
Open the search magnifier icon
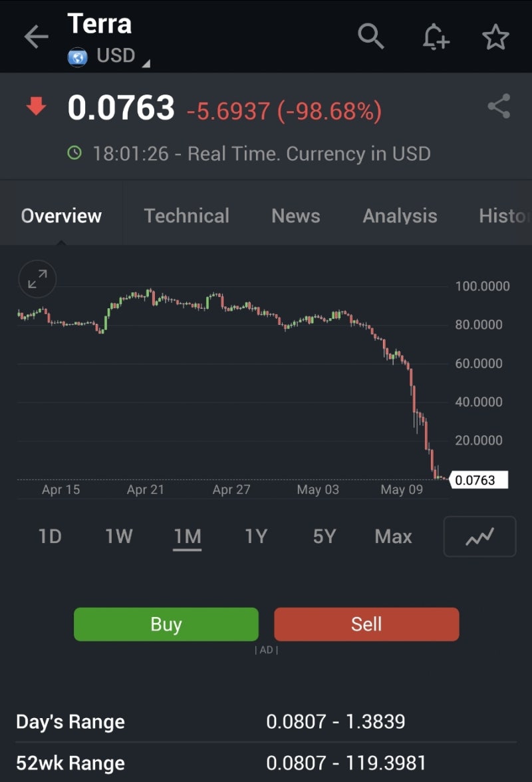(x=371, y=36)
